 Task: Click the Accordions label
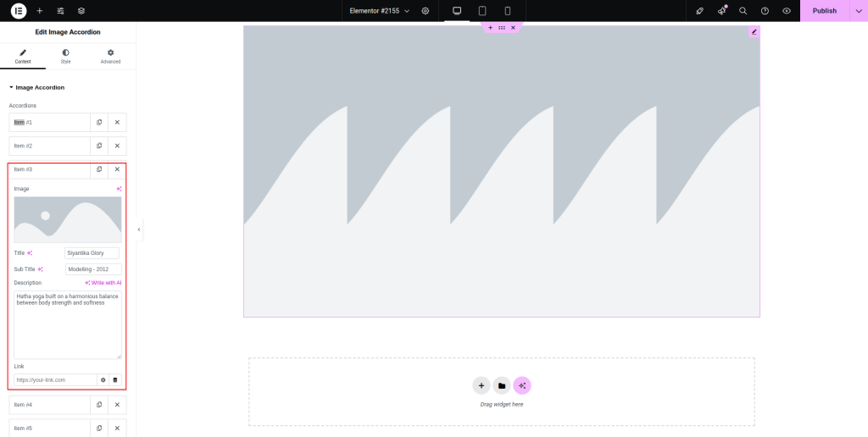click(x=23, y=106)
